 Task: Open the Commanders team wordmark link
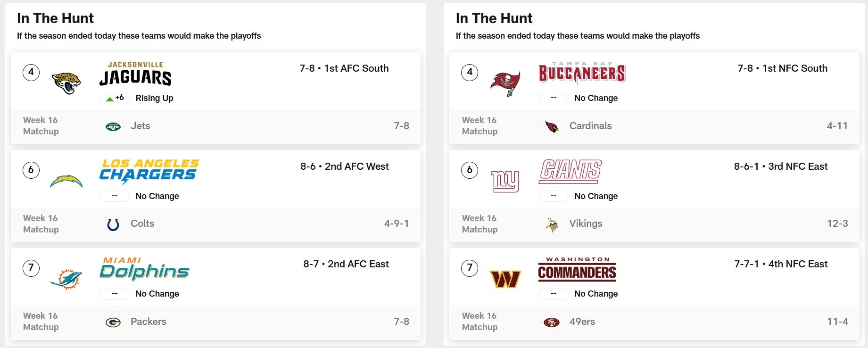577,269
